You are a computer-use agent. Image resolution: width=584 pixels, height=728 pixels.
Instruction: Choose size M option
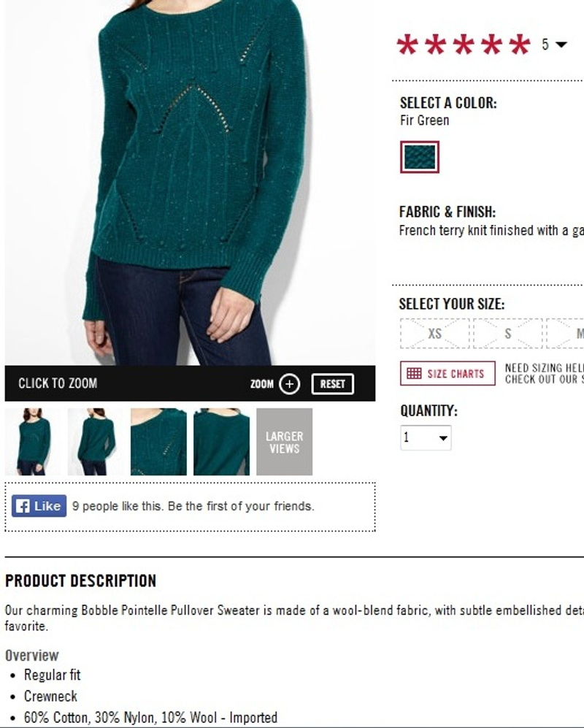point(566,334)
